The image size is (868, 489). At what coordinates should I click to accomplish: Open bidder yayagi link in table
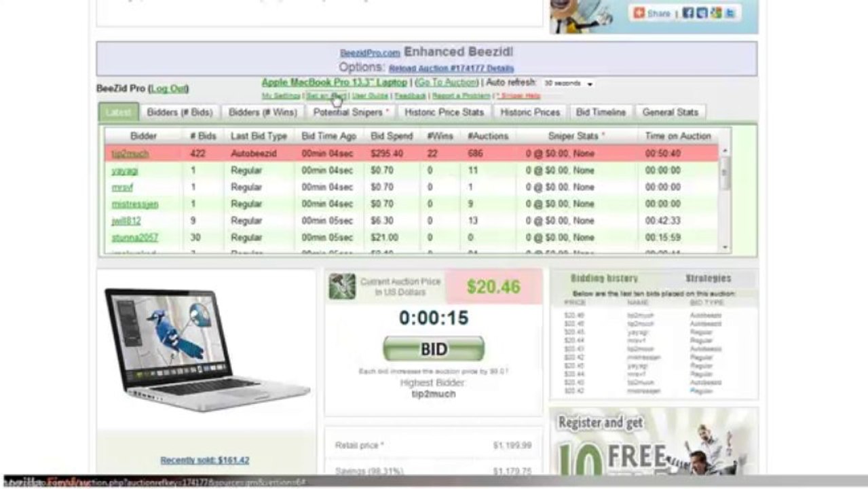pos(124,170)
